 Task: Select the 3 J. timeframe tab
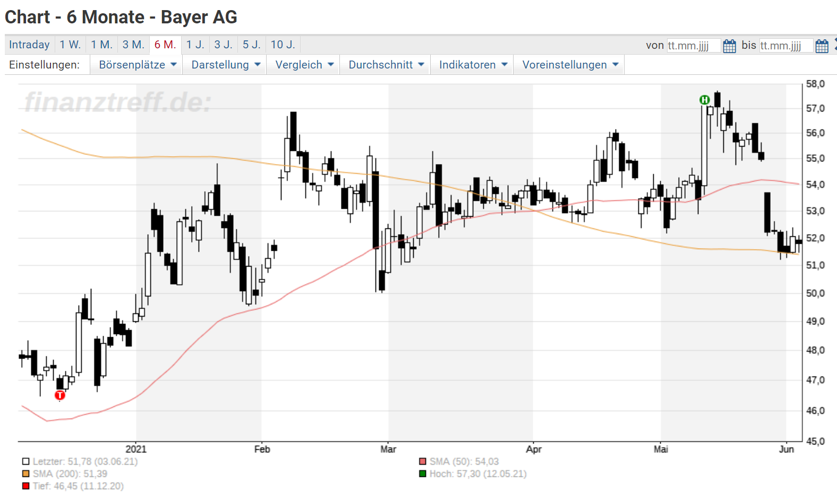(223, 45)
